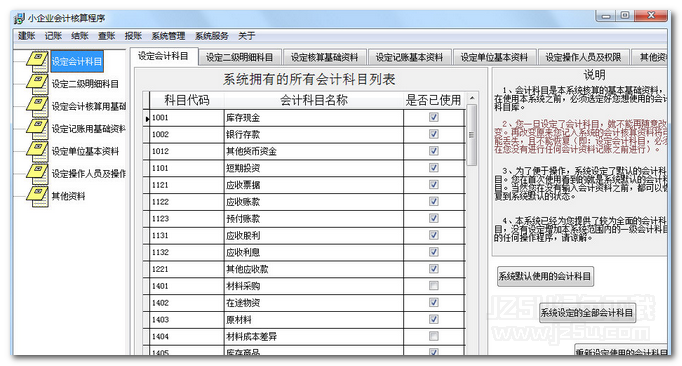Click the 是否已使用 column header

pyautogui.click(x=434, y=101)
